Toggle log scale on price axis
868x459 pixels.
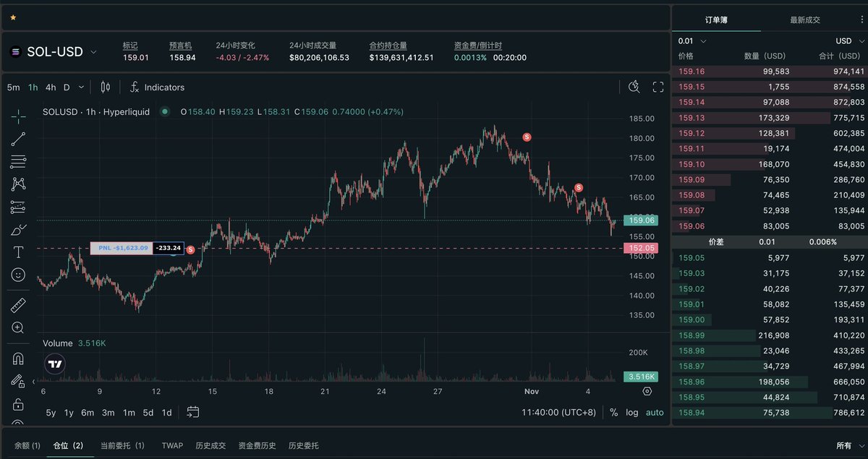632,413
